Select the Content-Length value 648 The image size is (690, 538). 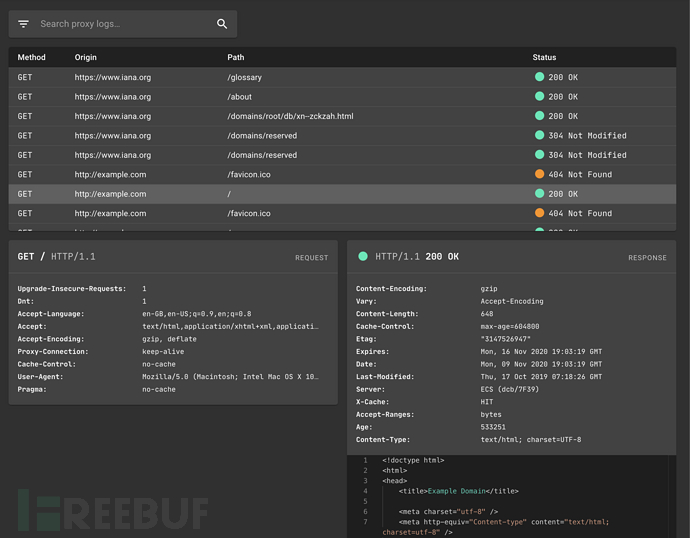tap(487, 314)
